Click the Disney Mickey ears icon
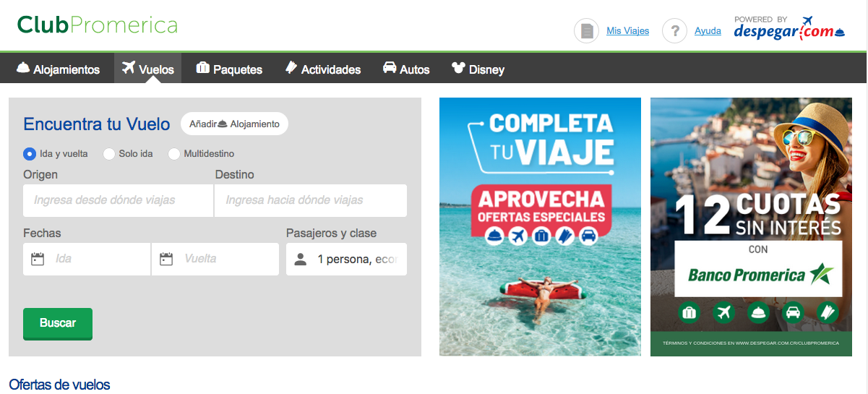Screen dimensions: 868x394 pos(457,69)
